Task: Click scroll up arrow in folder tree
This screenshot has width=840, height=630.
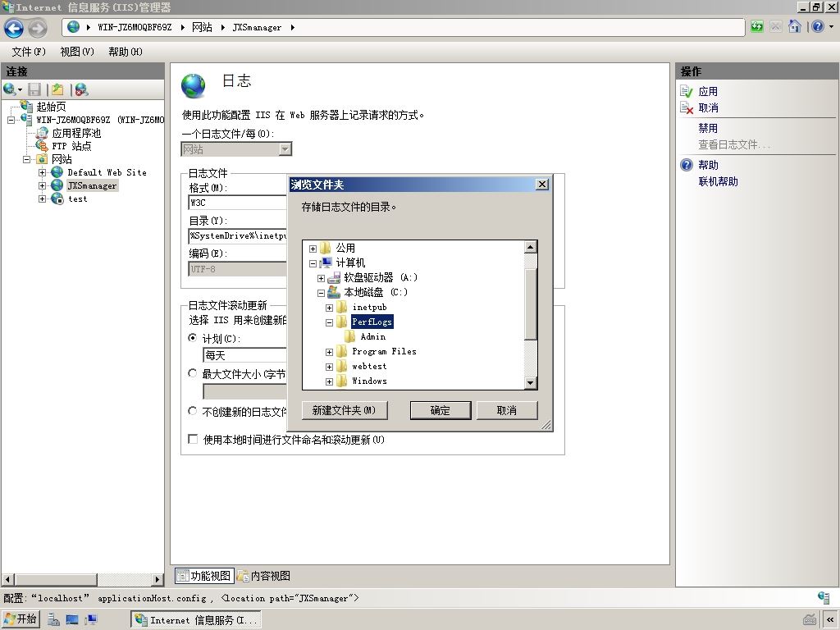Action: (531, 246)
